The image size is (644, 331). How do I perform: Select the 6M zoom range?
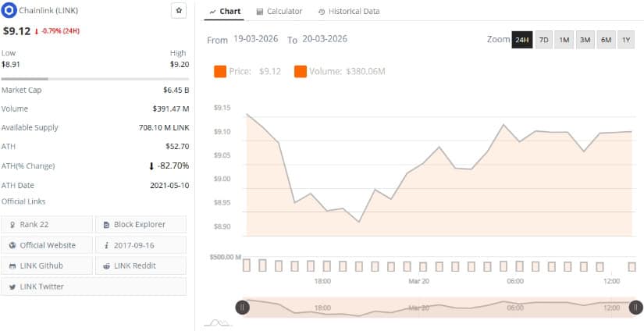pos(606,40)
